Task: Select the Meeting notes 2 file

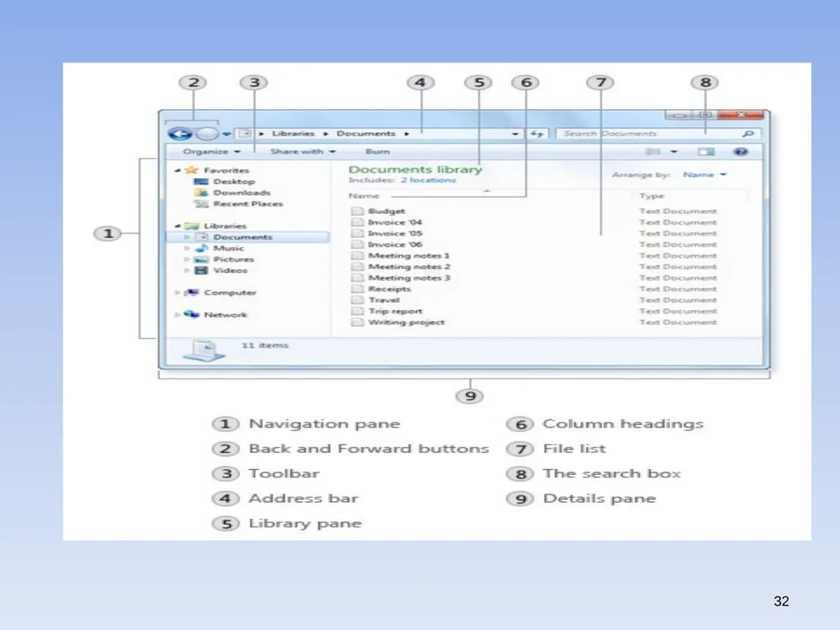Action: point(409,267)
